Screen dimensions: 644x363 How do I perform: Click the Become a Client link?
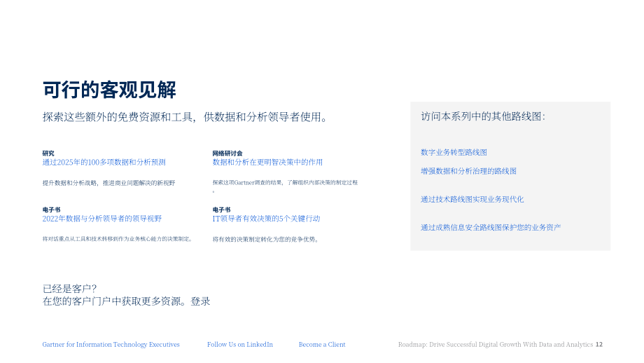(322, 345)
